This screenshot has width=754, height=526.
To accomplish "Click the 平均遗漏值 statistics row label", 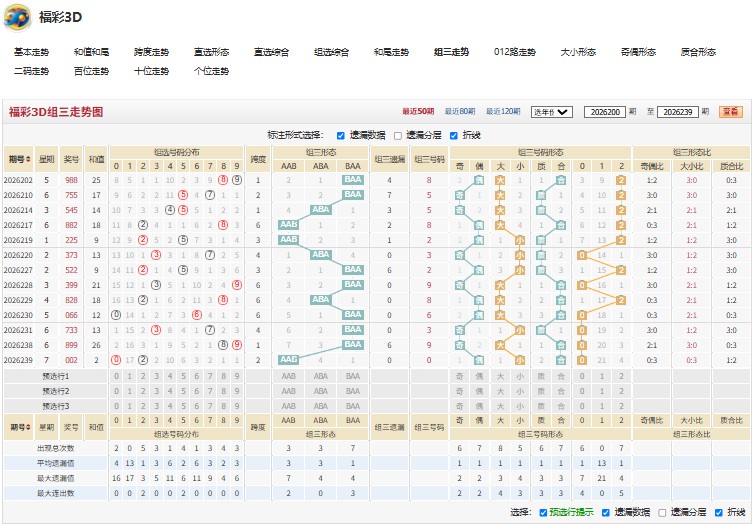I will (x=56, y=463).
